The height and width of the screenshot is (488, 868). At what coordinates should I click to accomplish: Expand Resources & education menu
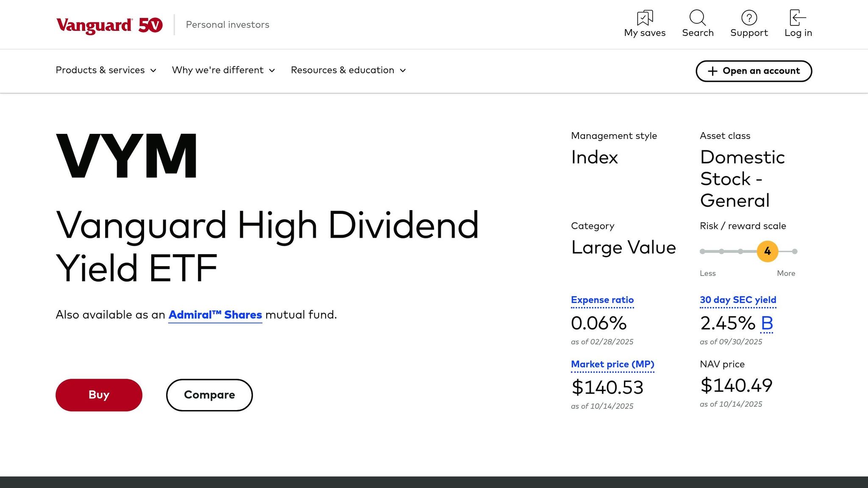click(348, 70)
